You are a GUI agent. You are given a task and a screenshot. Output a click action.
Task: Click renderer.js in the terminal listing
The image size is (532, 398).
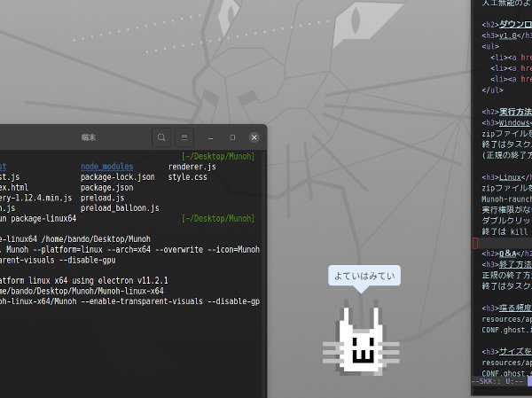192,166
